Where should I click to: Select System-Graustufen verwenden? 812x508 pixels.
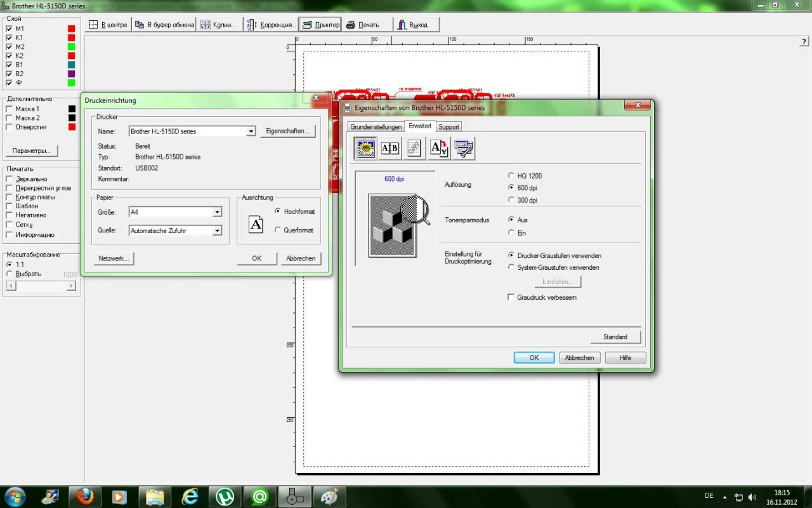(511, 267)
